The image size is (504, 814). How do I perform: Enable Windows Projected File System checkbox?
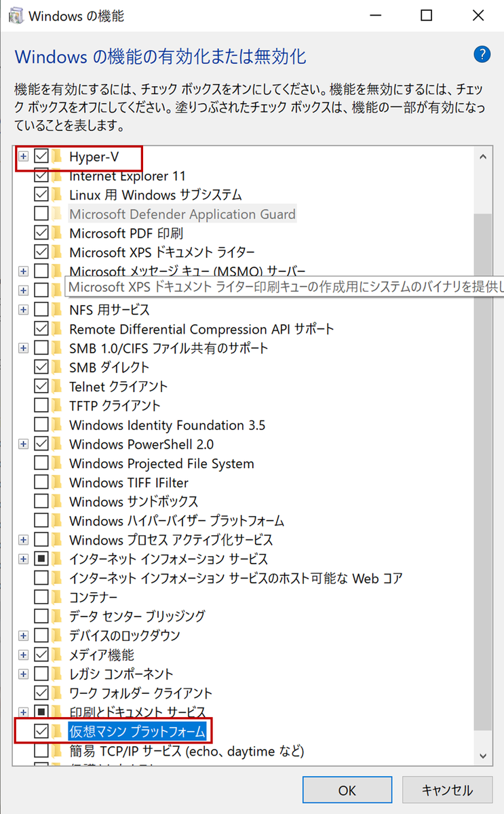[x=41, y=464]
